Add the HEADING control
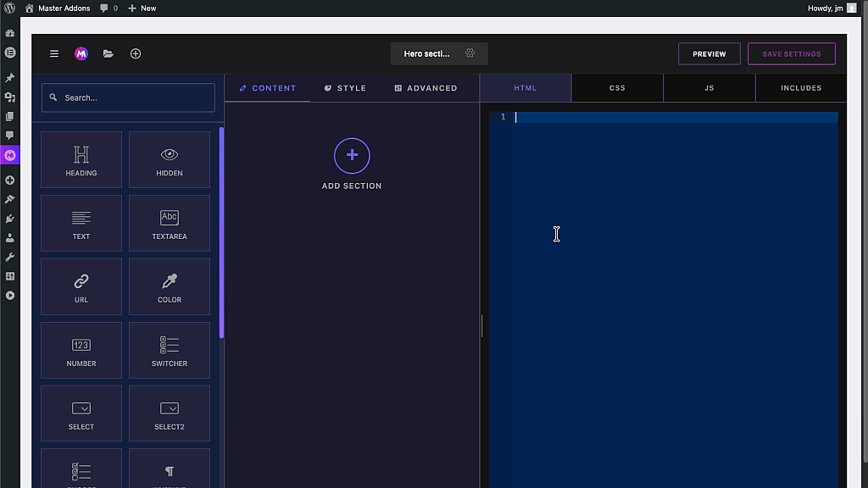 [x=81, y=159]
